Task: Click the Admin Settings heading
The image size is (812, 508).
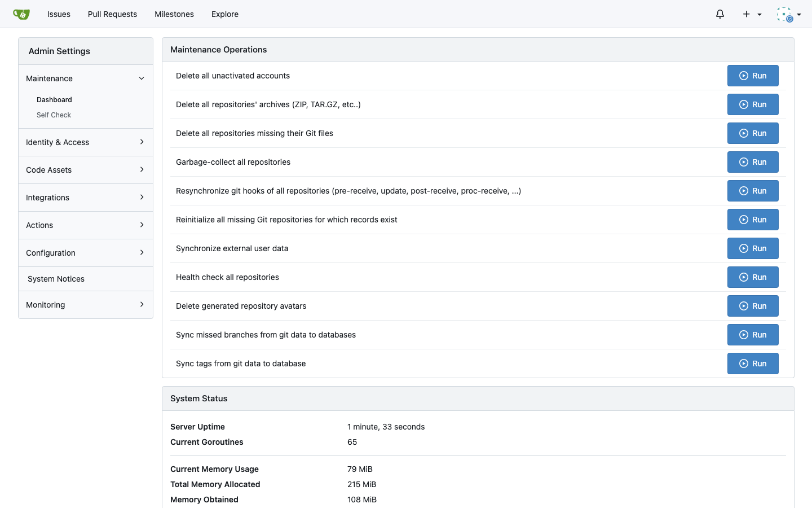Action: click(59, 51)
